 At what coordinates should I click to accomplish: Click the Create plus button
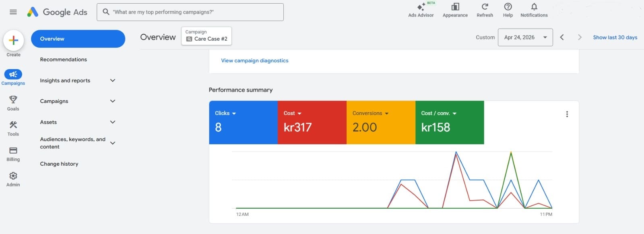[13, 40]
